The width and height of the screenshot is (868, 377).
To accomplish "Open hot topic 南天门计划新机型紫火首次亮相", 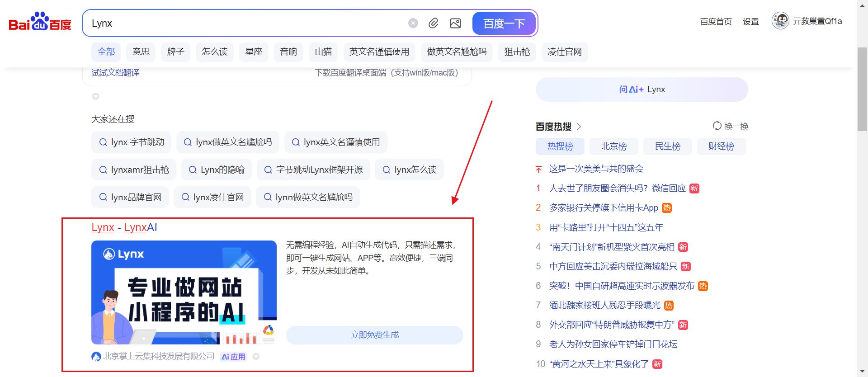I will [x=612, y=247].
